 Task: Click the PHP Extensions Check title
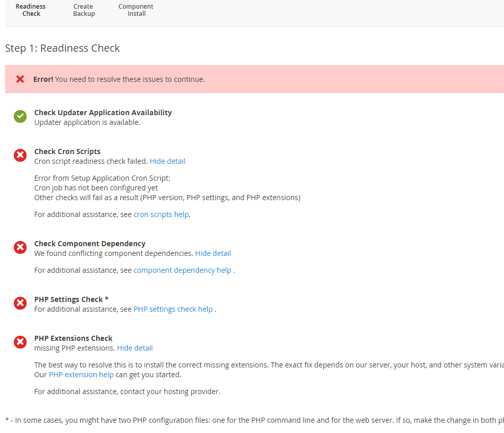[73, 338]
